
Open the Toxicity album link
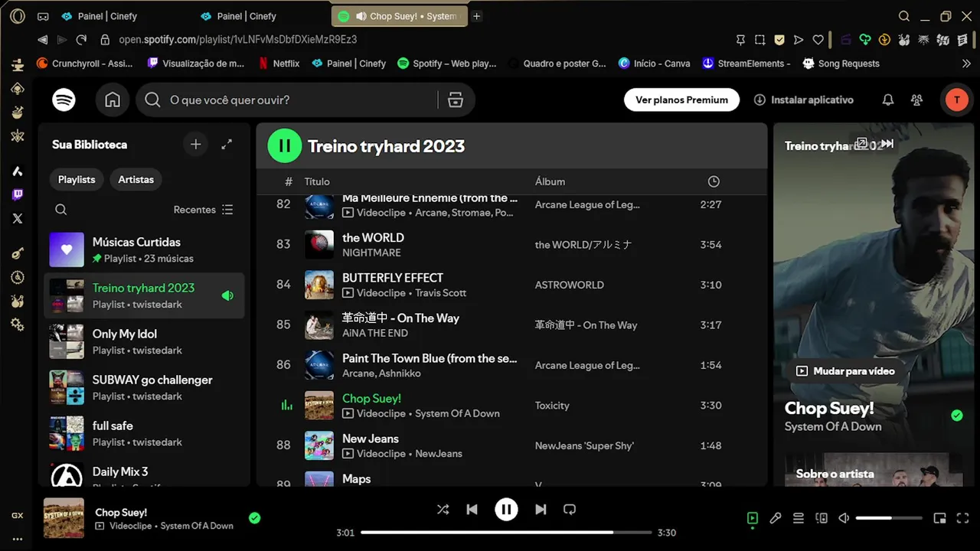click(x=552, y=406)
